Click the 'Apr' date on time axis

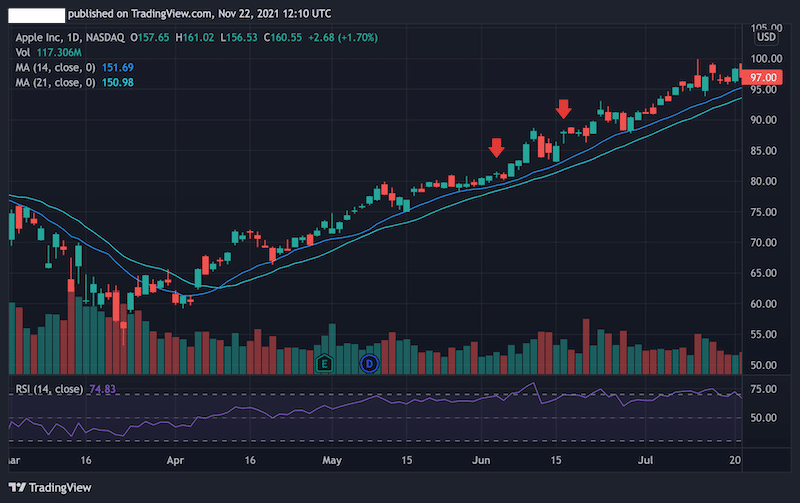coord(175,461)
